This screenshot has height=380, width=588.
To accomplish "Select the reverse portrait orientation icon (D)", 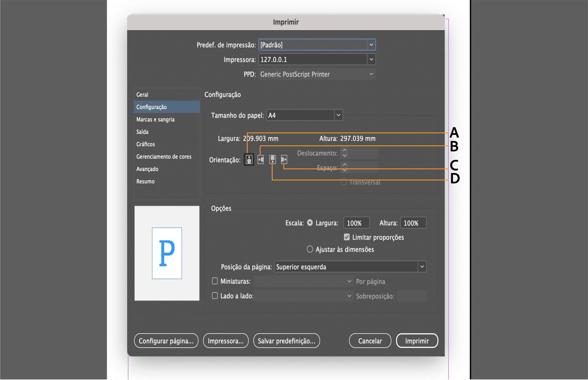I will (x=272, y=160).
